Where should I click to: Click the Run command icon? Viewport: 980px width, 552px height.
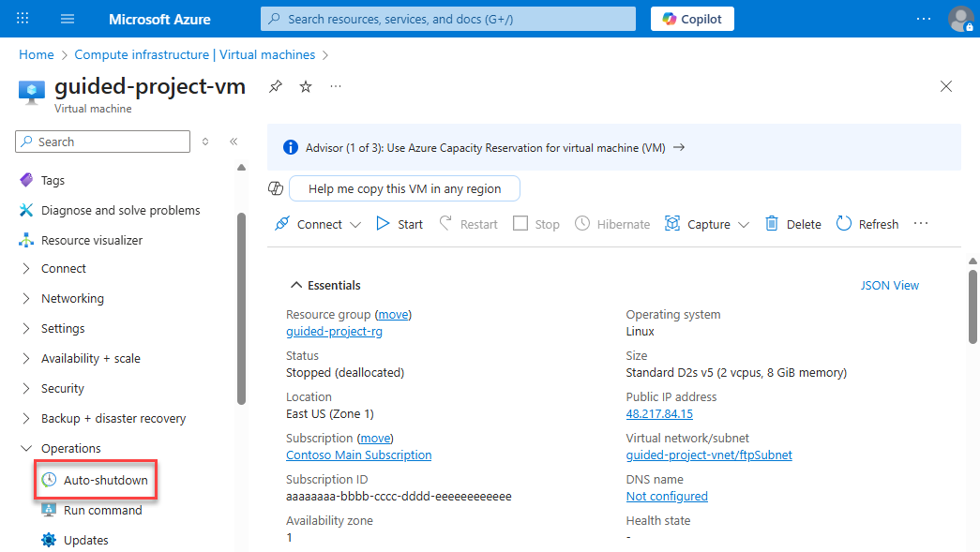coord(49,510)
